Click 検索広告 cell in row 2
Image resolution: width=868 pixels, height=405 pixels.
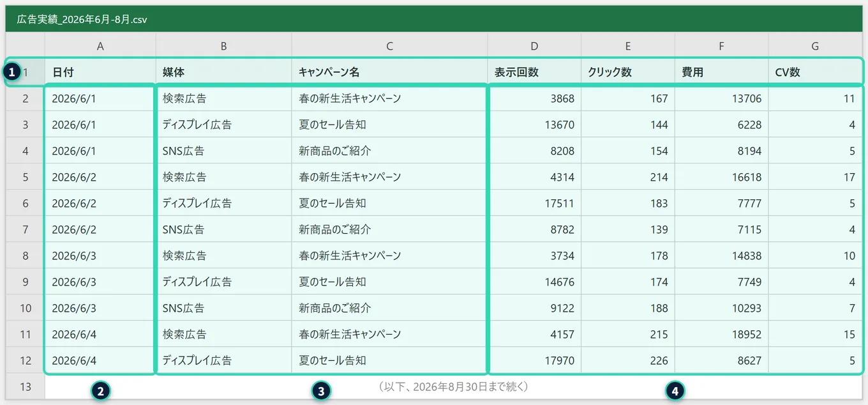224,98
